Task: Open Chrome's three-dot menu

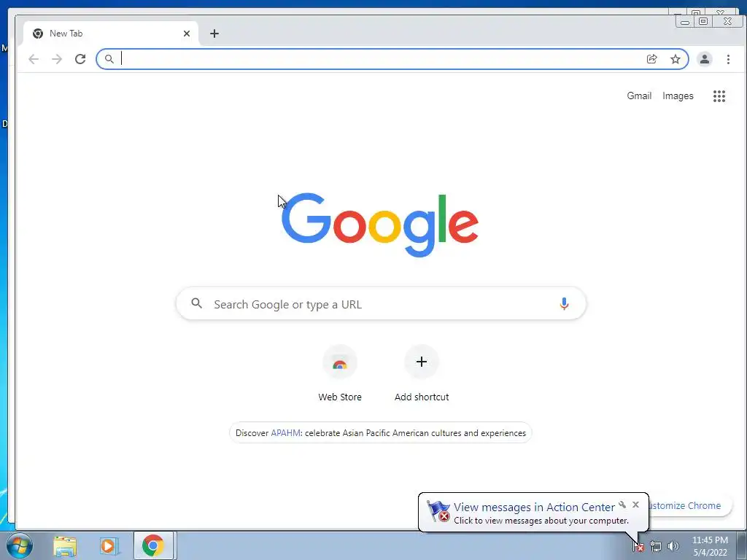Action: pos(728,59)
